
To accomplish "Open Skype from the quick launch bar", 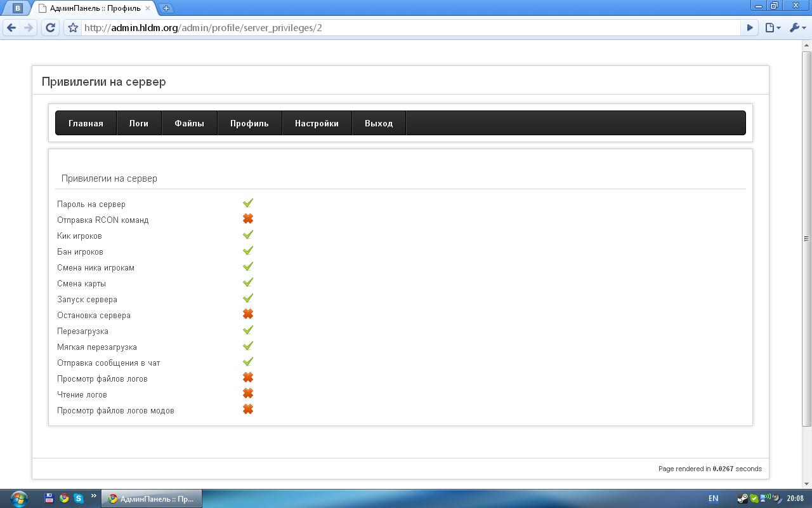I will pos(79,498).
